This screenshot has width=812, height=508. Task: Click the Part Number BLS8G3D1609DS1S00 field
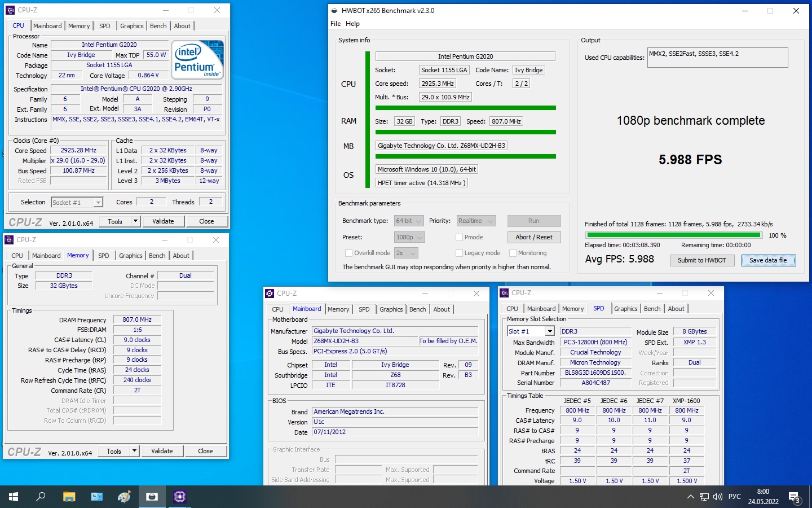pos(595,373)
